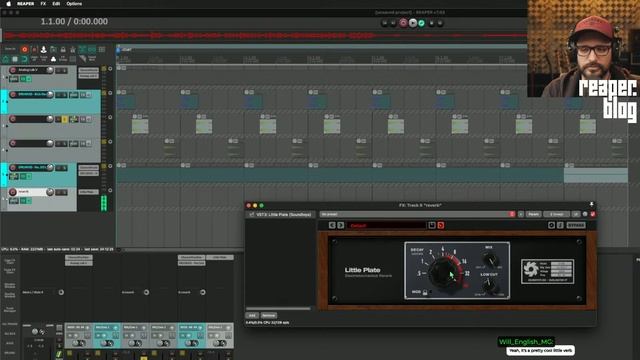Click the Param button in FX window
640x360 pixels.
(x=533, y=214)
